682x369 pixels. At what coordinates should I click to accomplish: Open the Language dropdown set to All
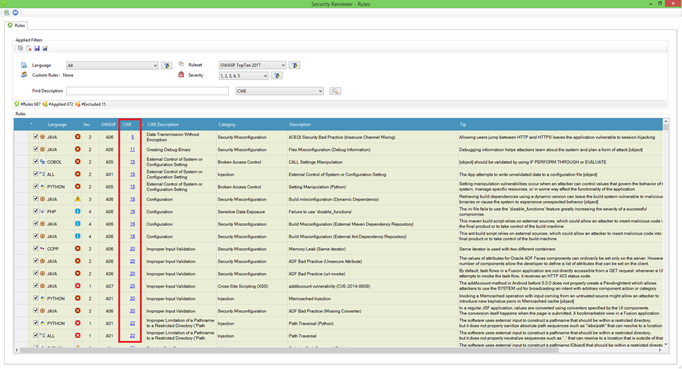[112, 65]
